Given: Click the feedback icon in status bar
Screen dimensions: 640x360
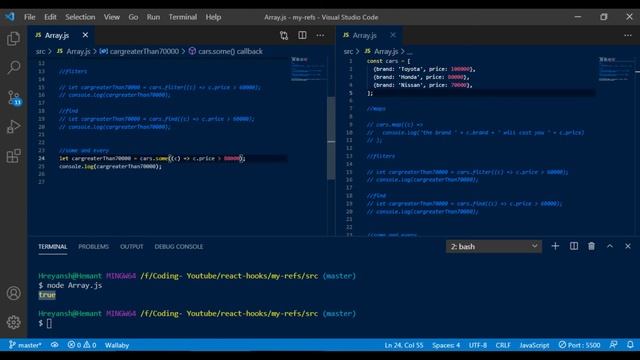Looking at the screenshot, I should [x=613, y=345].
